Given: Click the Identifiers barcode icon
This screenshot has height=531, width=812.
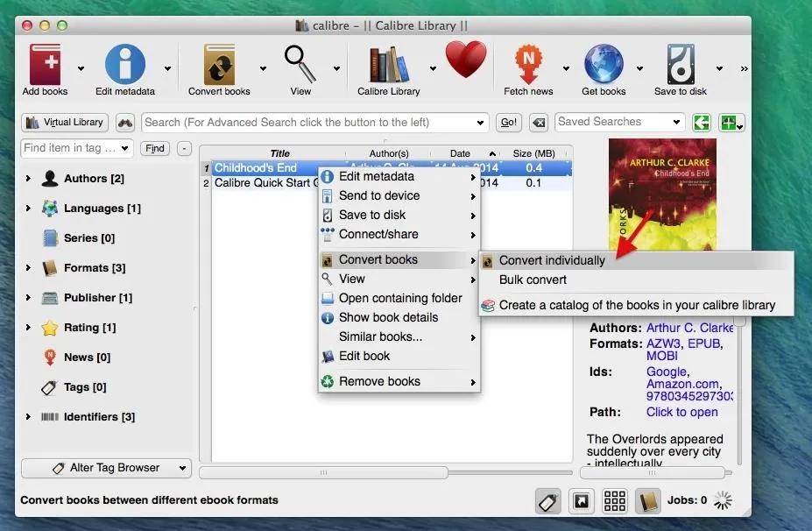Looking at the screenshot, I should tap(50, 417).
